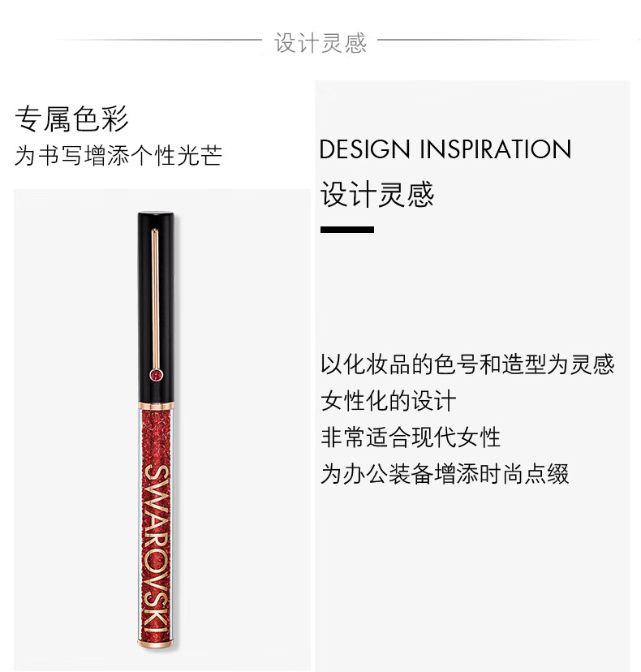This screenshot has width=641, height=672.
Task: Click the 设计灵感 section header at top
Action: coord(320,43)
